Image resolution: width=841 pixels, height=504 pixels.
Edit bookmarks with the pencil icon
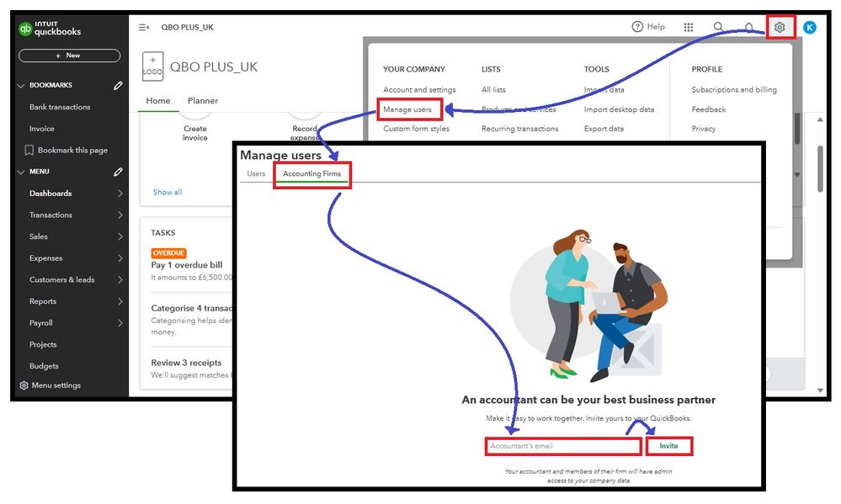pyautogui.click(x=118, y=85)
